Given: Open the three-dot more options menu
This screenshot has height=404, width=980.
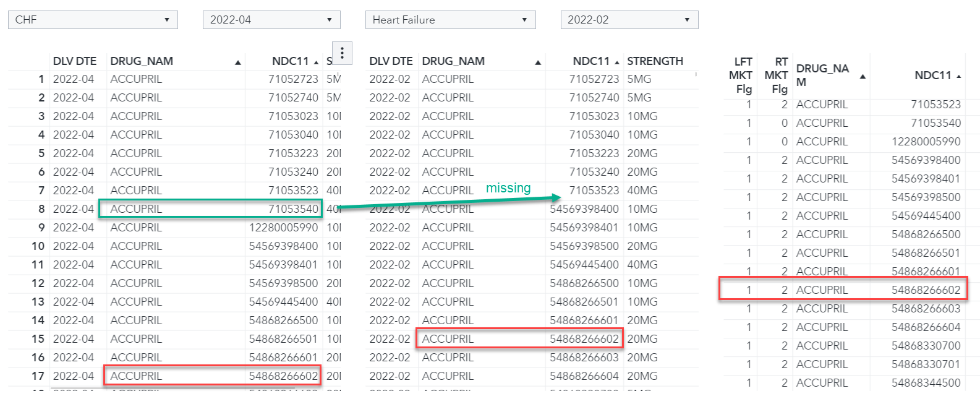Looking at the screenshot, I should click(342, 53).
